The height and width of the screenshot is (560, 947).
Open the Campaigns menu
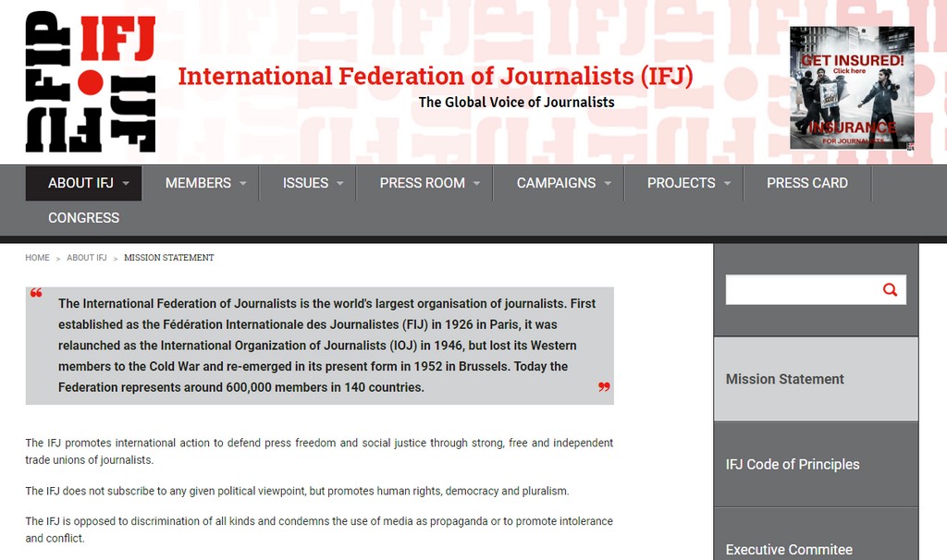559,183
